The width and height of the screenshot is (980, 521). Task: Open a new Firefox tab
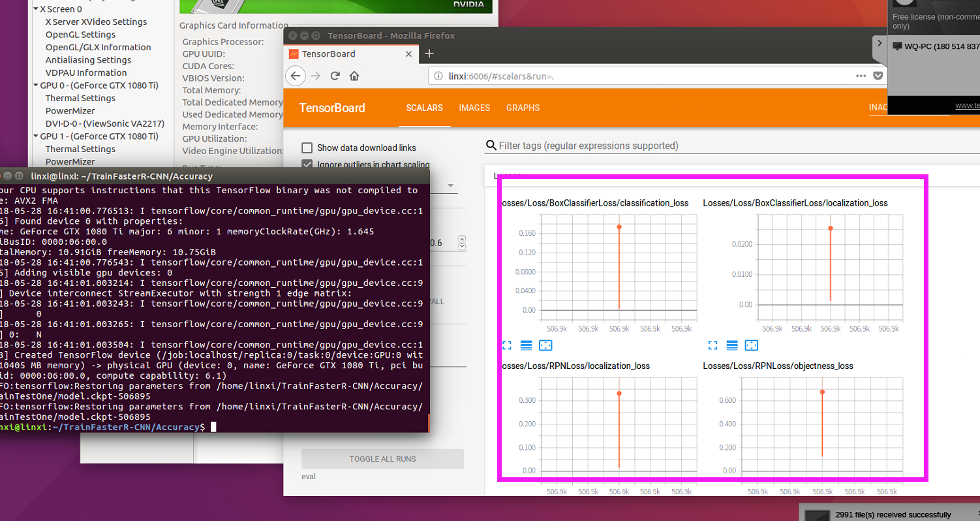[x=429, y=54]
